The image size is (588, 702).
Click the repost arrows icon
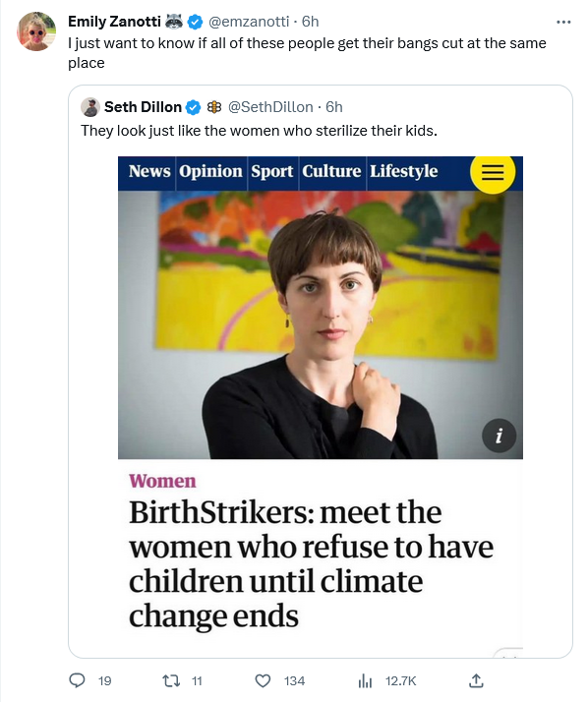[171, 681]
